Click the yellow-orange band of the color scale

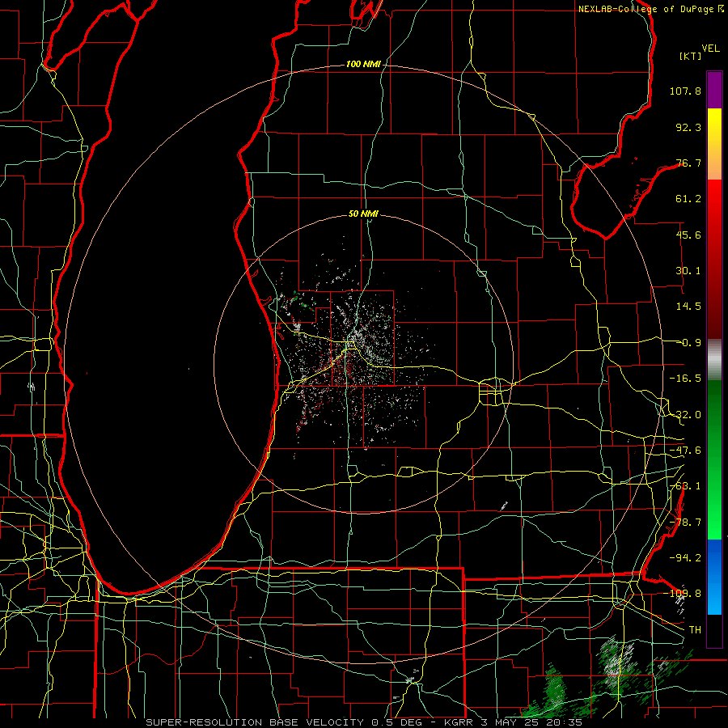coord(714,144)
